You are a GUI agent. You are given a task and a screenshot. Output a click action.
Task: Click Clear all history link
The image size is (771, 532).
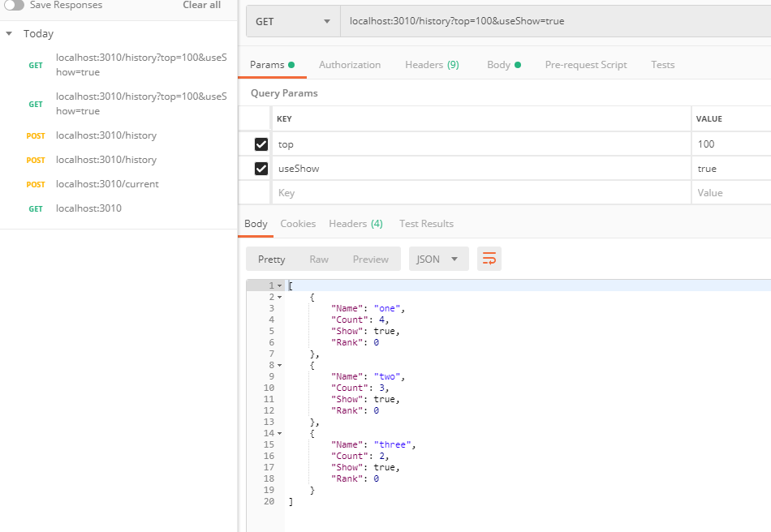point(201,5)
